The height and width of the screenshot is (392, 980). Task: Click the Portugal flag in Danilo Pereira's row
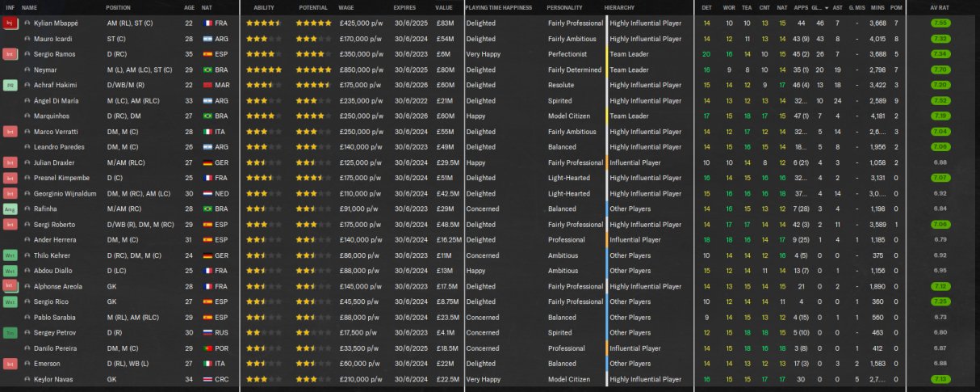[x=207, y=348]
